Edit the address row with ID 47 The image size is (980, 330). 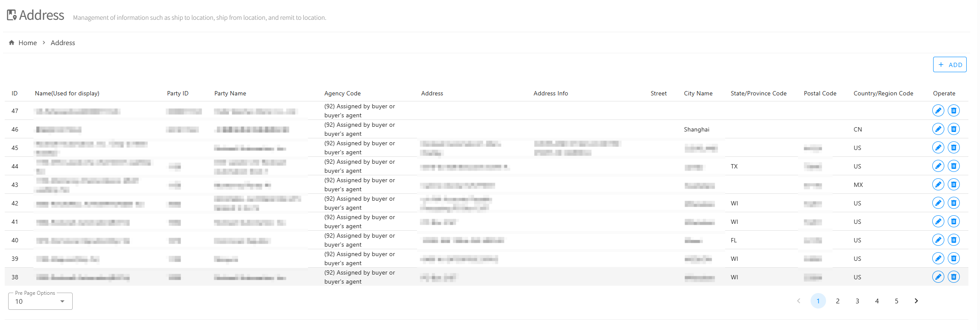pyautogui.click(x=938, y=111)
